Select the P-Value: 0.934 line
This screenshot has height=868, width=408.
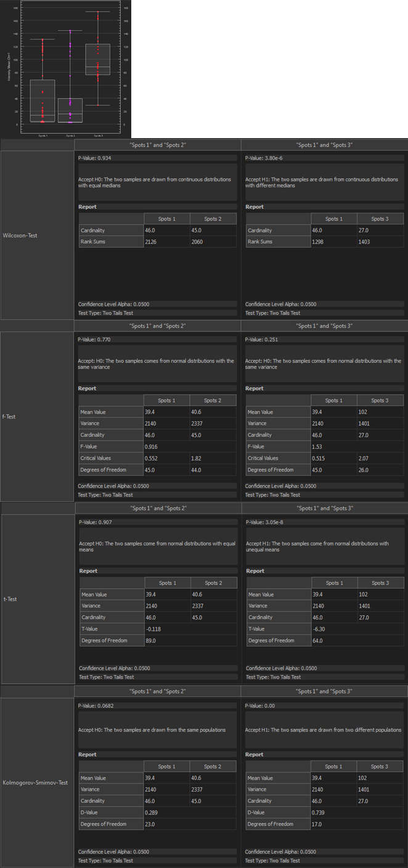[157, 158]
